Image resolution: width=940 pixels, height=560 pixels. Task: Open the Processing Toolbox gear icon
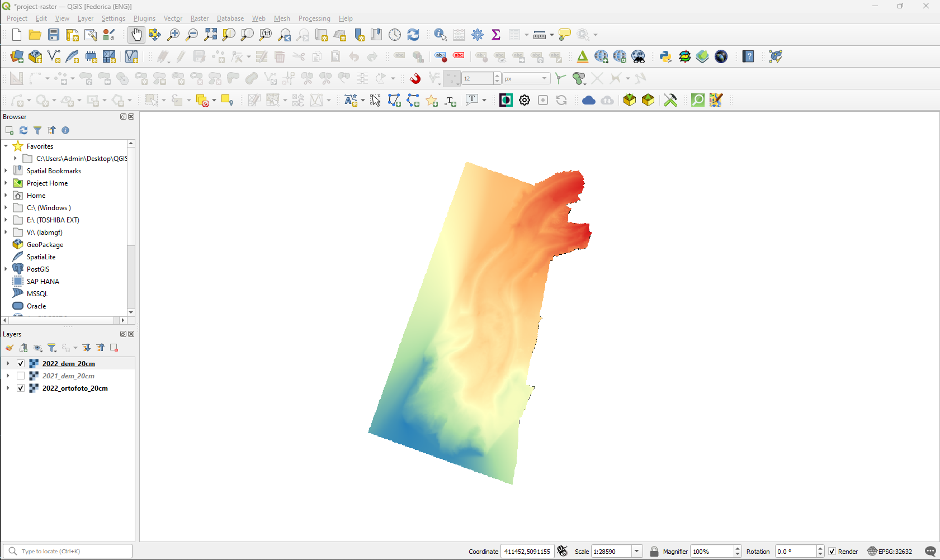[478, 35]
